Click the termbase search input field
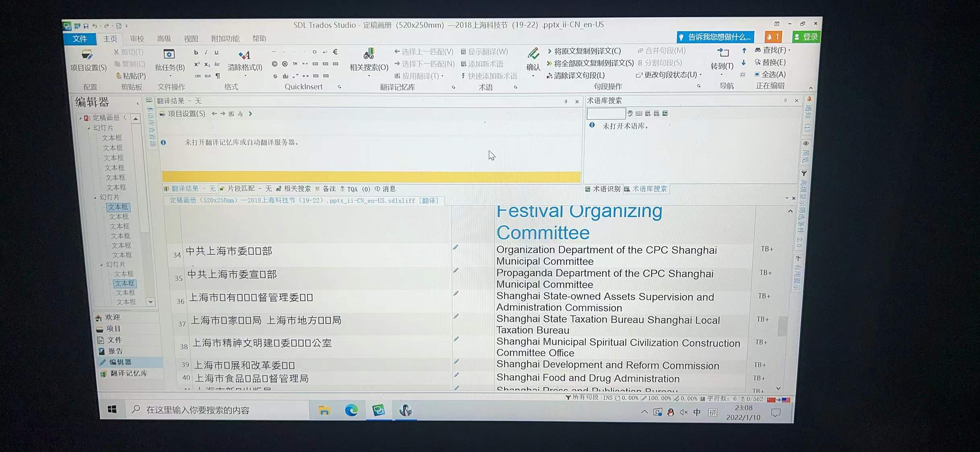Screen dimensions: 980x452 [x=606, y=113]
